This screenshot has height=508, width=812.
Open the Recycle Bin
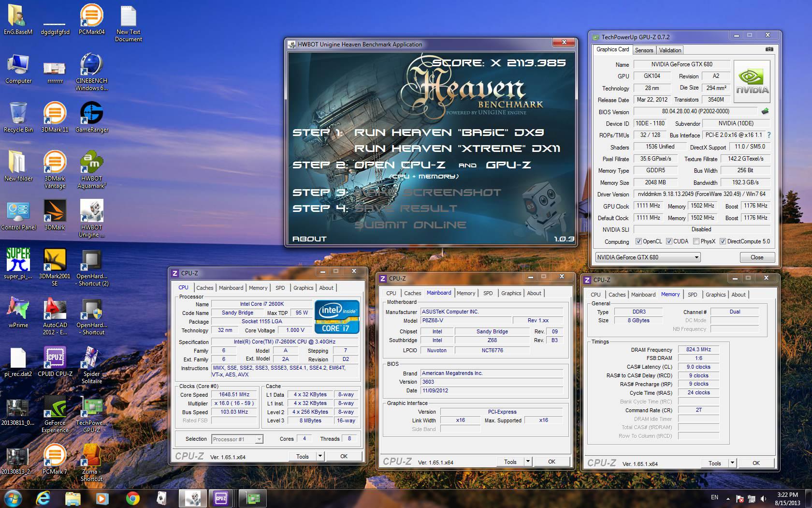18,118
